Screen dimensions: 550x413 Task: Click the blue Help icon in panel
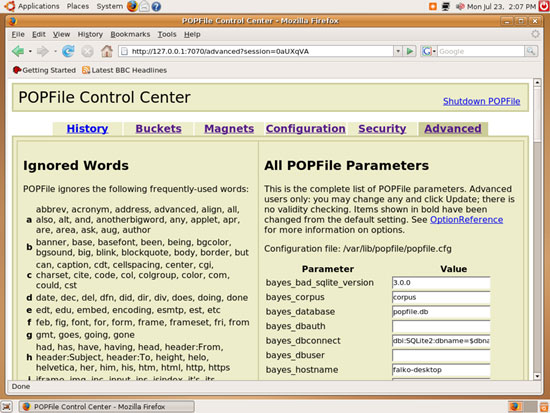point(156,6)
